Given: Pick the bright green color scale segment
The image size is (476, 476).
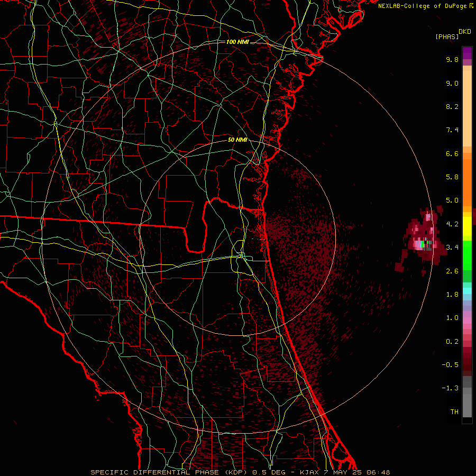Looking at the screenshot, I should point(467,255).
